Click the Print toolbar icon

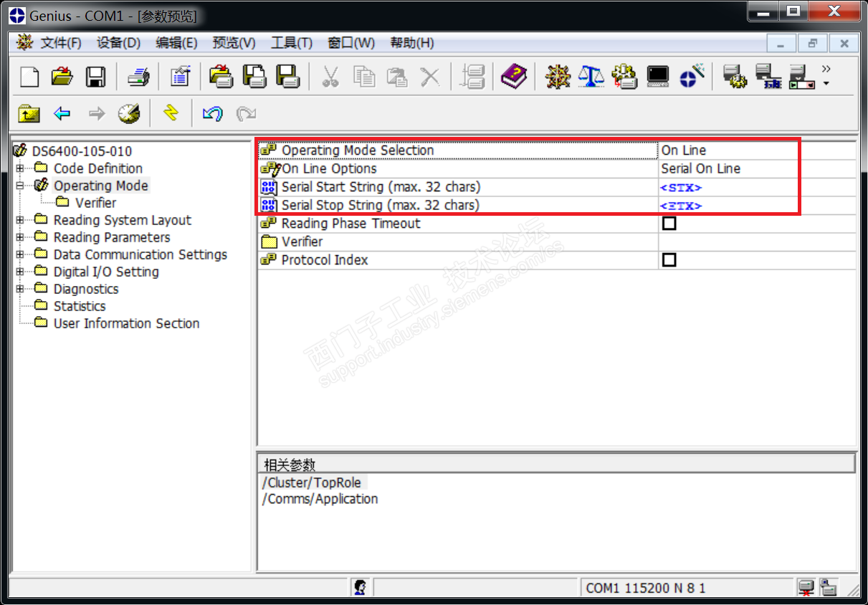click(x=138, y=76)
